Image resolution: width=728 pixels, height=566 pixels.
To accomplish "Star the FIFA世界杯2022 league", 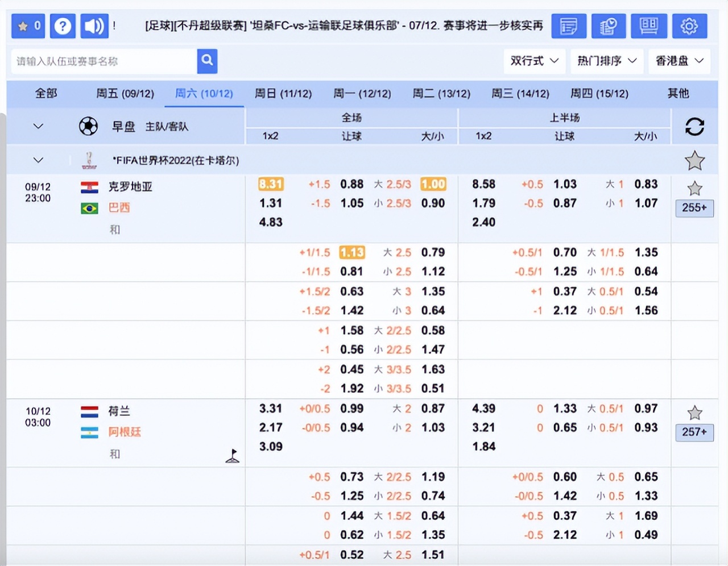I will pyautogui.click(x=694, y=160).
